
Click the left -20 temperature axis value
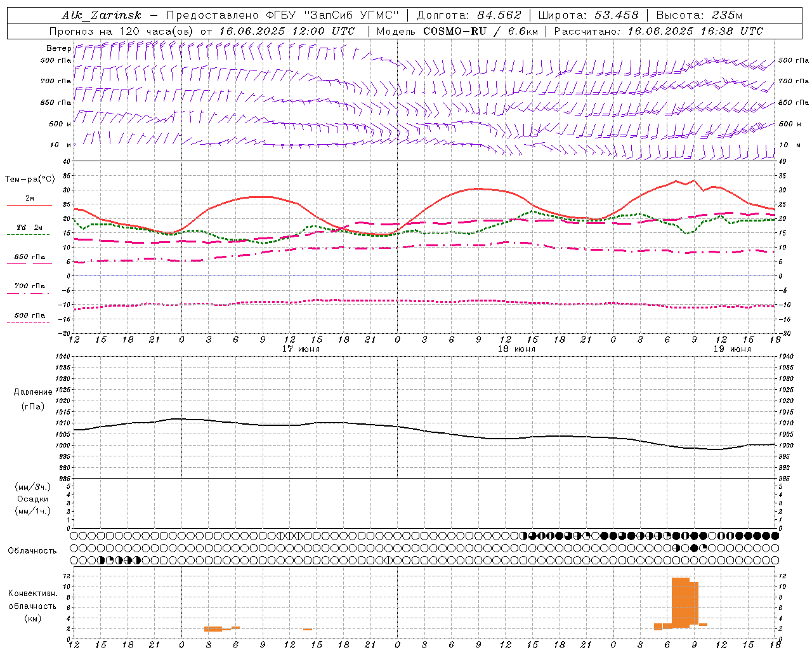[x=64, y=333]
